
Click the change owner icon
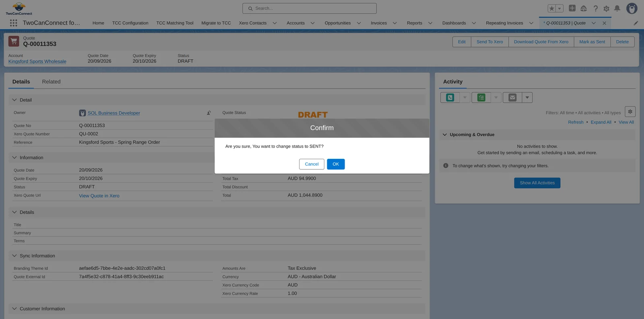tap(209, 113)
